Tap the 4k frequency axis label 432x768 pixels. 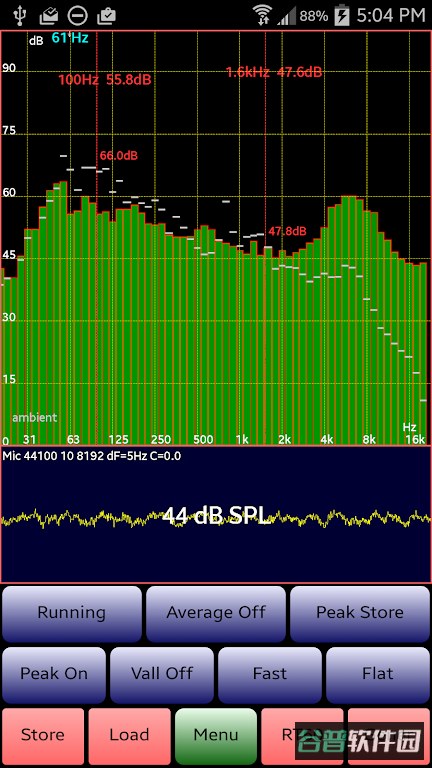pyautogui.click(x=327, y=439)
